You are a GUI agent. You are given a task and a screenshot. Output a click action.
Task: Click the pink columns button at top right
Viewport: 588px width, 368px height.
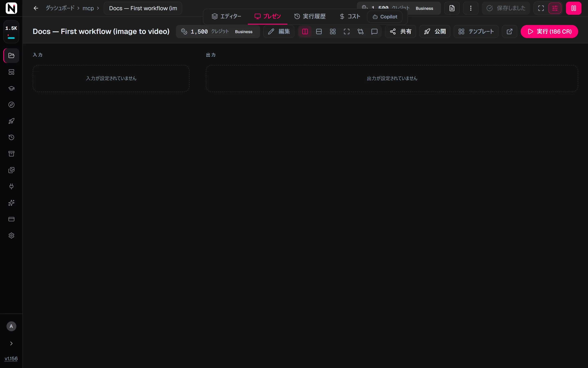[574, 8]
